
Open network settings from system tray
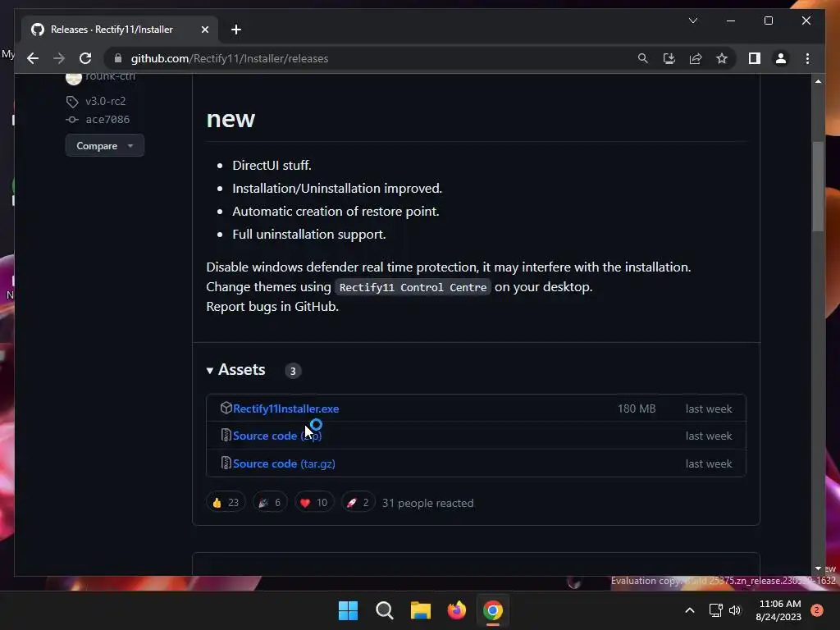click(x=715, y=610)
